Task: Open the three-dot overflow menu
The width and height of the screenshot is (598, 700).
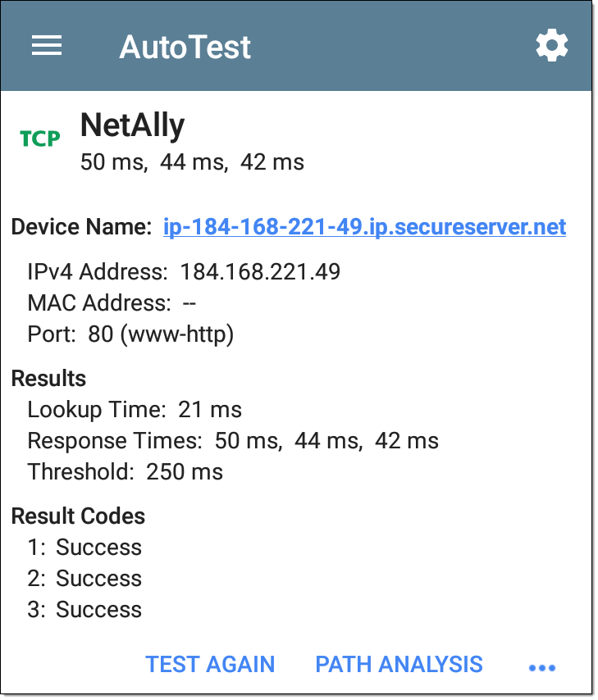Action: click(x=541, y=668)
